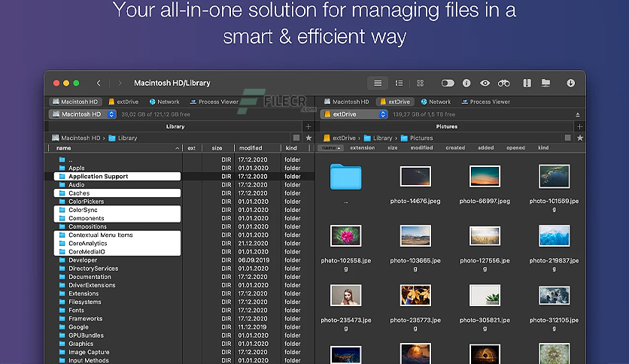Click the square button beside right breadcrumb

pos(567,138)
